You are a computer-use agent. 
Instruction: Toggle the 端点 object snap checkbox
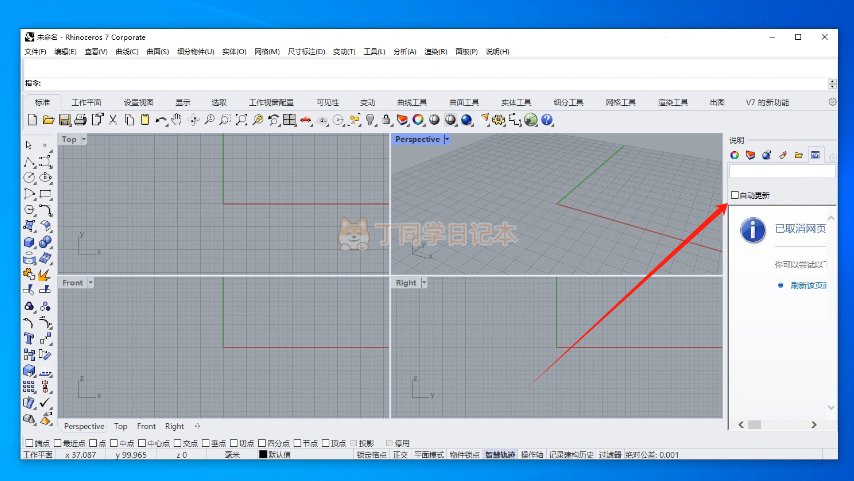tap(28, 443)
